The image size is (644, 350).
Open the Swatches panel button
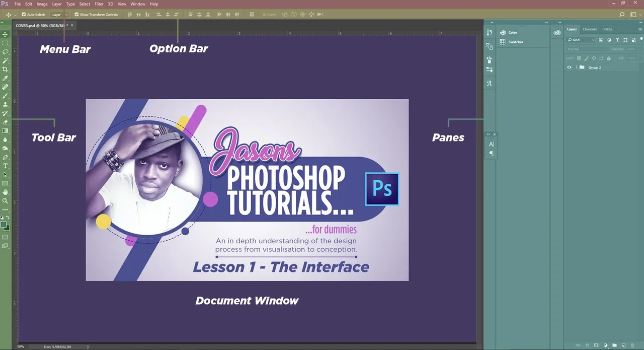click(512, 42)
